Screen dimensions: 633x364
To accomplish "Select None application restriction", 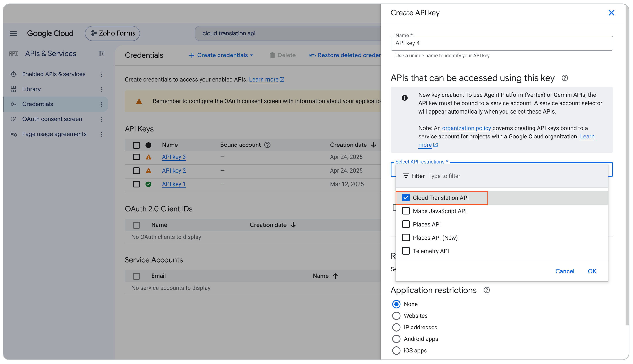I will 396,304.
